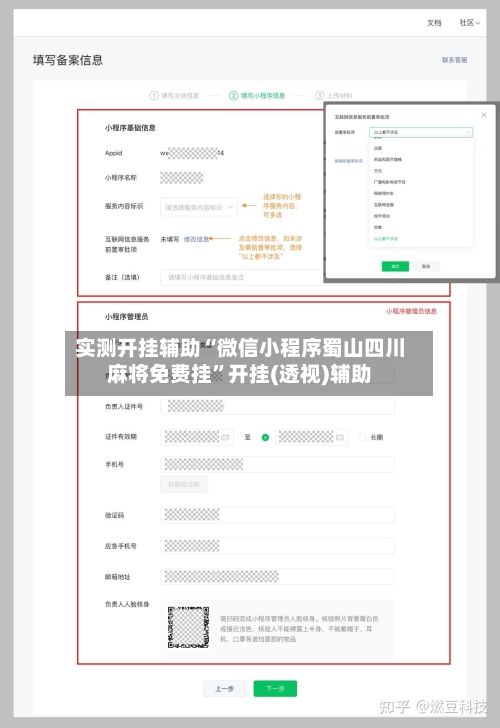Click the 填写备案信息 page heading
This screenshot has height=728, width=500.
click(x=68, y=60)
